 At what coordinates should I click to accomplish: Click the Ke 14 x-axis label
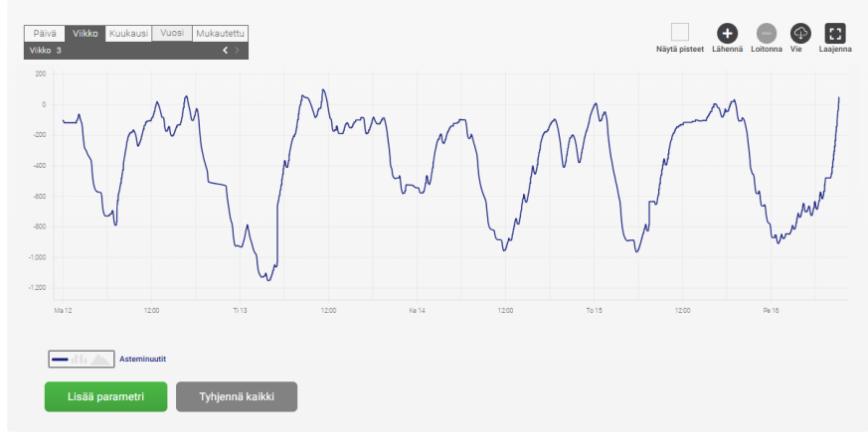click(417, 311)
